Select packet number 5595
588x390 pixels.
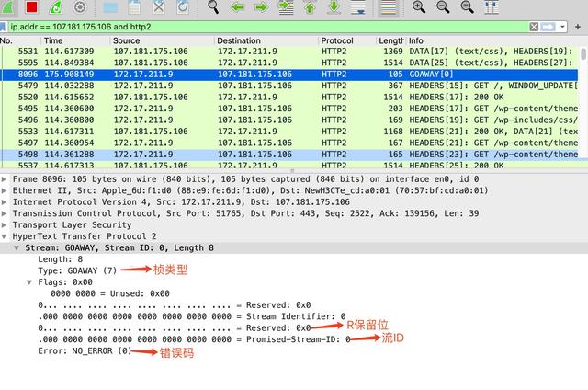pos(288,63)
